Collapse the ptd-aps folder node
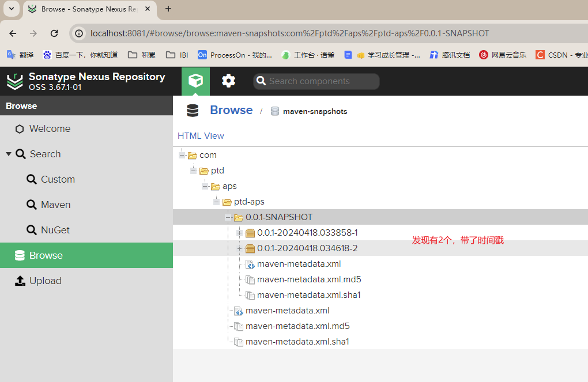 [216, 202]
